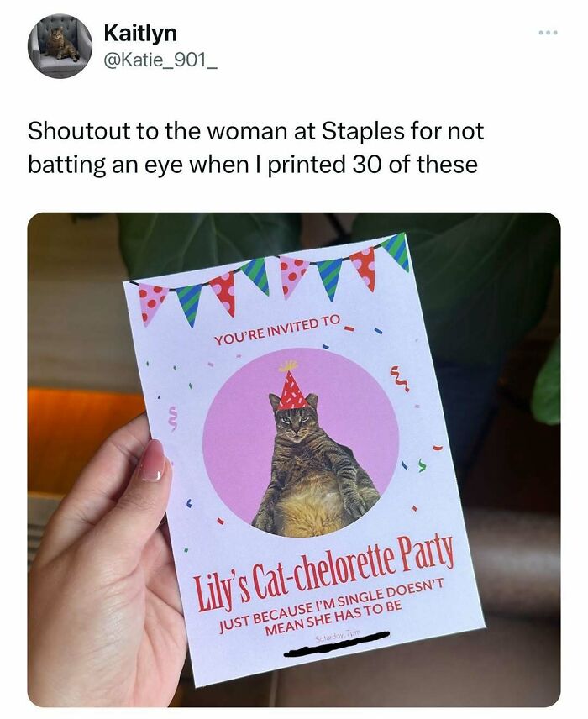Click the green striped flag at card's top-right
Image resolution: width=588 pixels, height=719 pixels.
point(397,250)
